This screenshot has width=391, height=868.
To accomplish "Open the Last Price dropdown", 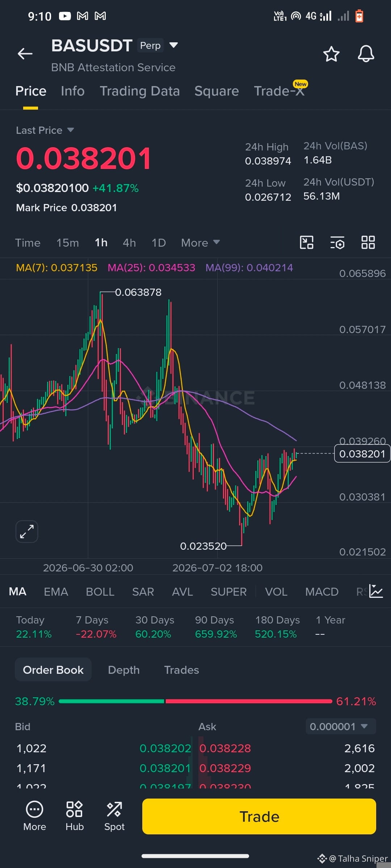I will pyautogui.click(x=45, y=130).
